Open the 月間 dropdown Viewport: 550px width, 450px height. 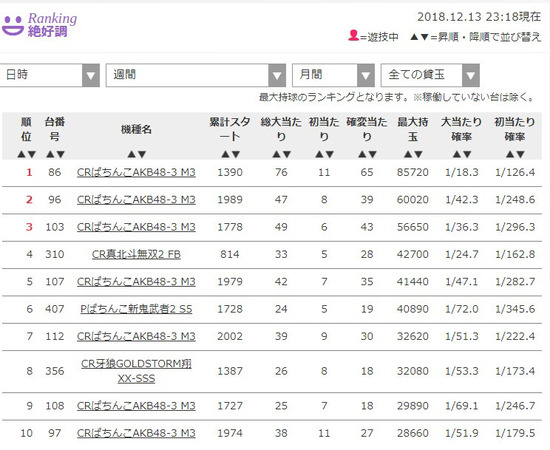(333, 75)
